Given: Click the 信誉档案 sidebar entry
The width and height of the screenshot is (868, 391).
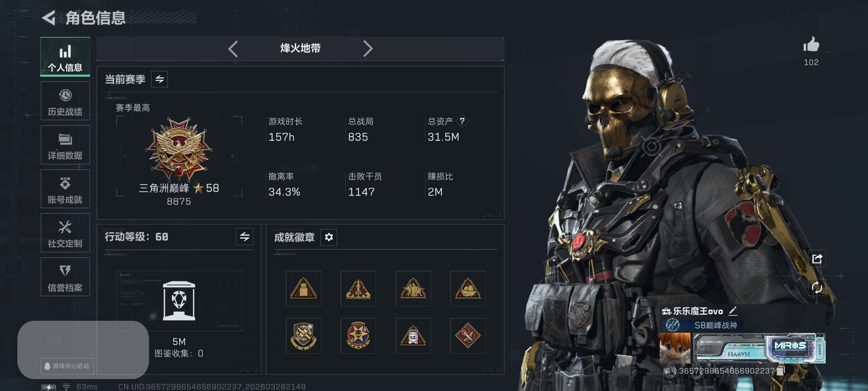Looking at the screenshot, I should (65, 277).
